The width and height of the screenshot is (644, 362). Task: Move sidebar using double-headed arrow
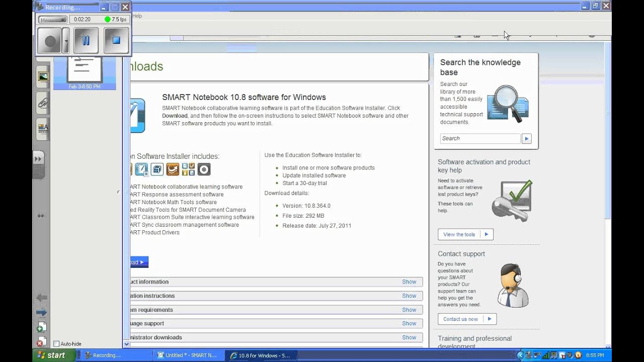point(40,216)
